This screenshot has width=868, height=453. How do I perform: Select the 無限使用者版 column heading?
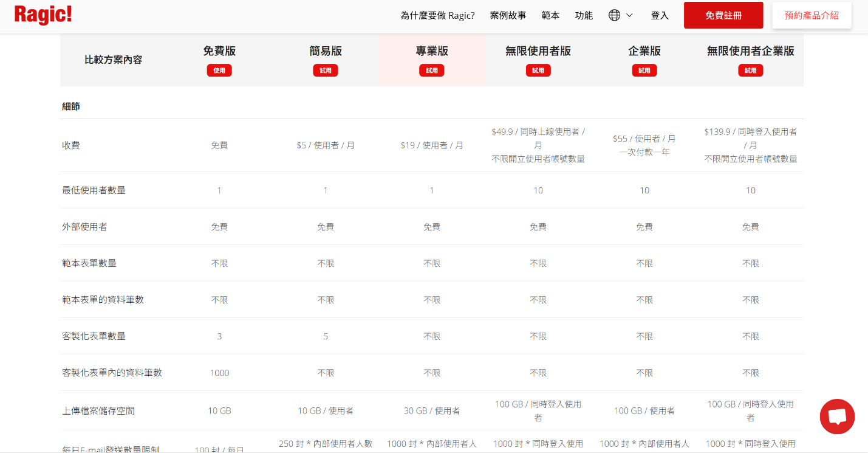(x=538, y=51)
